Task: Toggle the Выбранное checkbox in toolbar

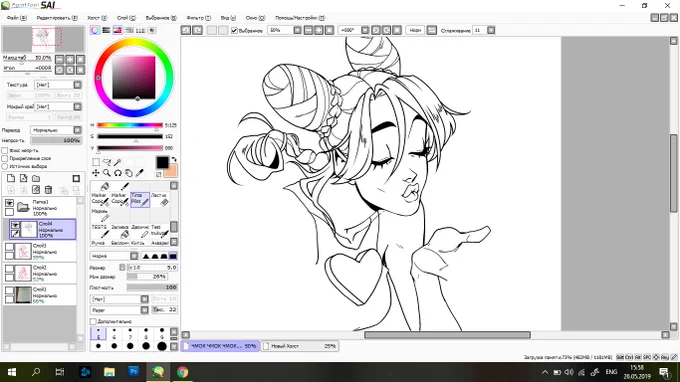Action: click(234, 30)
